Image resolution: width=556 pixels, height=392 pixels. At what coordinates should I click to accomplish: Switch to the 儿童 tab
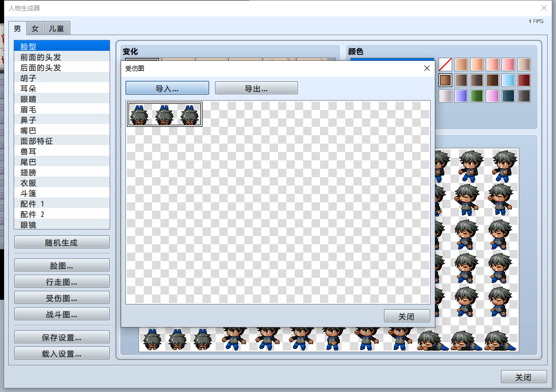(56, 28)
